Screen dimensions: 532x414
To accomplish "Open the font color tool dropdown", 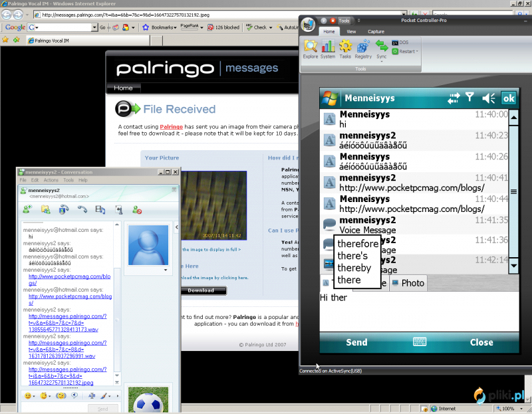I will click(105, 395).
